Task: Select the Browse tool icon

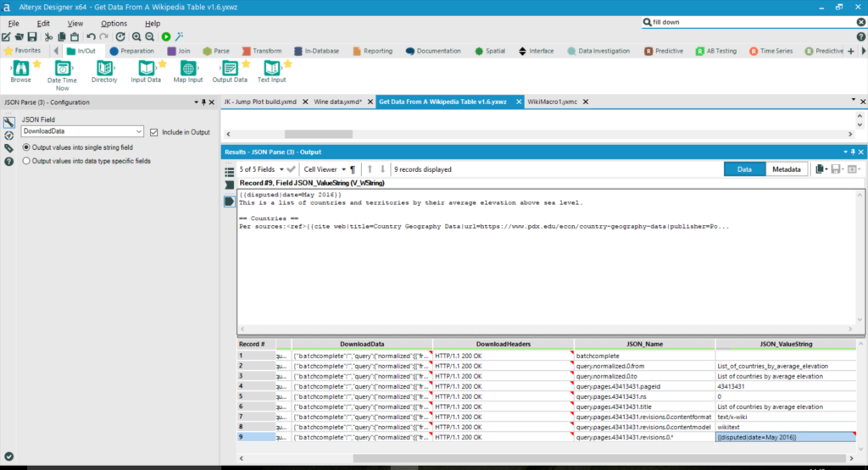Action: 20,68
